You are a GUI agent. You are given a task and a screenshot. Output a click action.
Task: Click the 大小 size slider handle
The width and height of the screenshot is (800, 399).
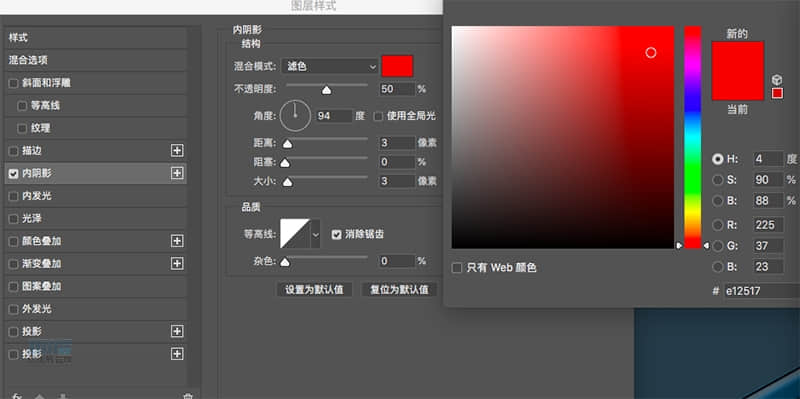287,182
